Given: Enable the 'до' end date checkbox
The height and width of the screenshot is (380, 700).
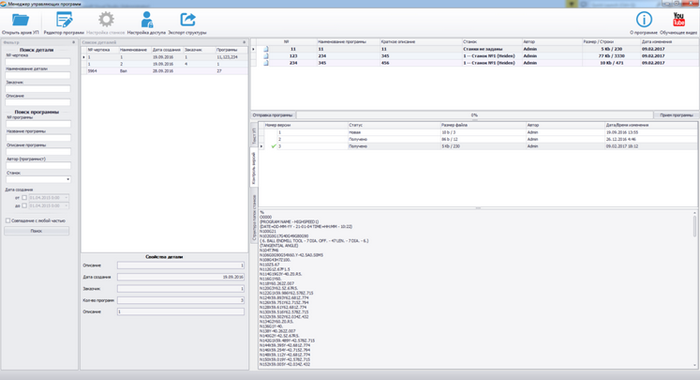Looking at the screenshot, I should coord(25,206).
